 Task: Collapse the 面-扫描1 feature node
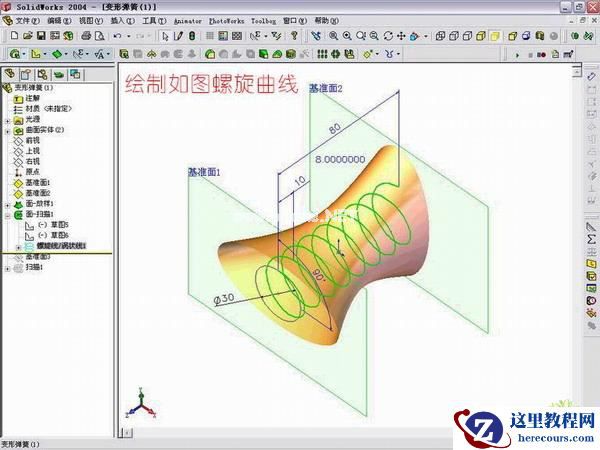pyautogui.click(x=7, y=215)
